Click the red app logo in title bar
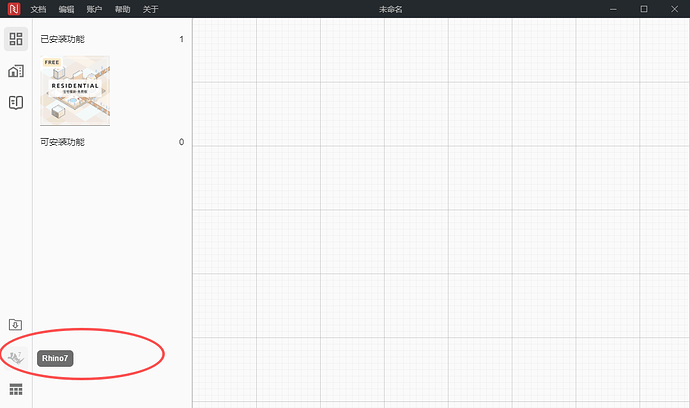Image resolution: width=690 pixels, height=408 pixels. pyautogui.click(x=14, y=9)
